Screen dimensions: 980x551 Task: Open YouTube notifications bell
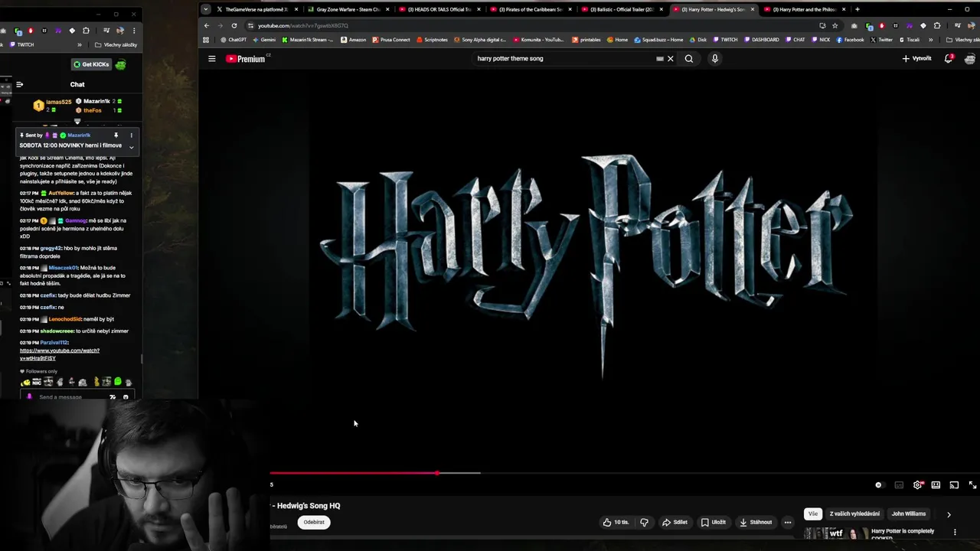click(x=949, y=59)
